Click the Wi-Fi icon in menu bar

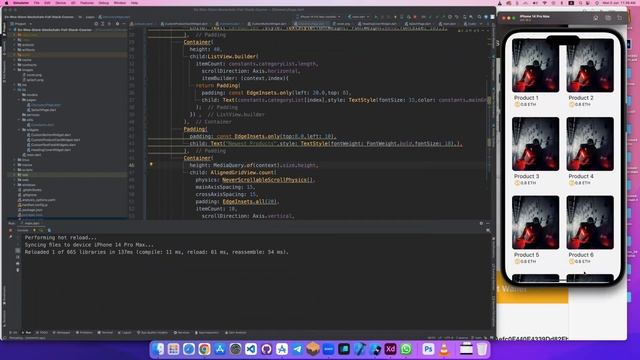pyautogui.click(x=544, y=3)
